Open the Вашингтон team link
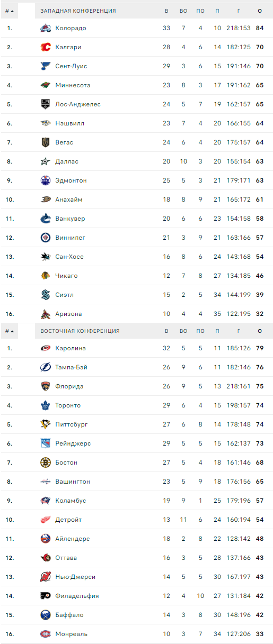This screenshot has width=273, height=644. [x=73, y=482]
